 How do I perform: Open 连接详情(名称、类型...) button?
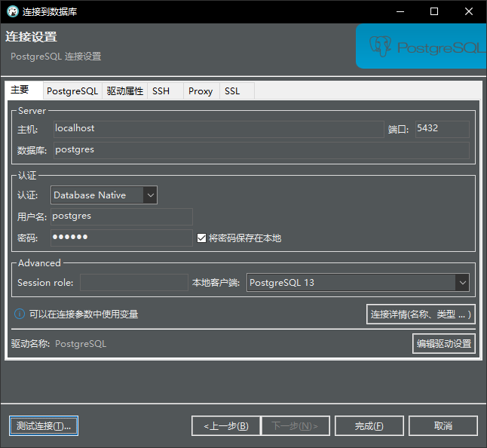tap(421, 314)
